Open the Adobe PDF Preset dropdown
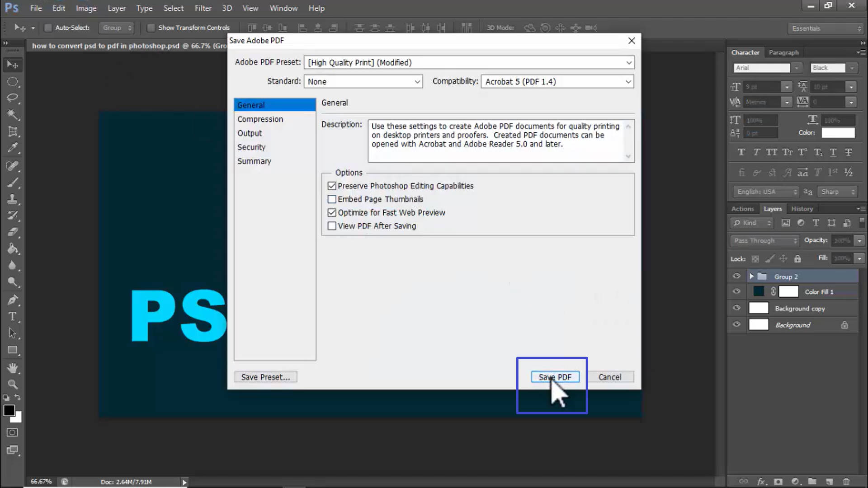This screenshot has width=868, height=488. [x=469, y=62]
